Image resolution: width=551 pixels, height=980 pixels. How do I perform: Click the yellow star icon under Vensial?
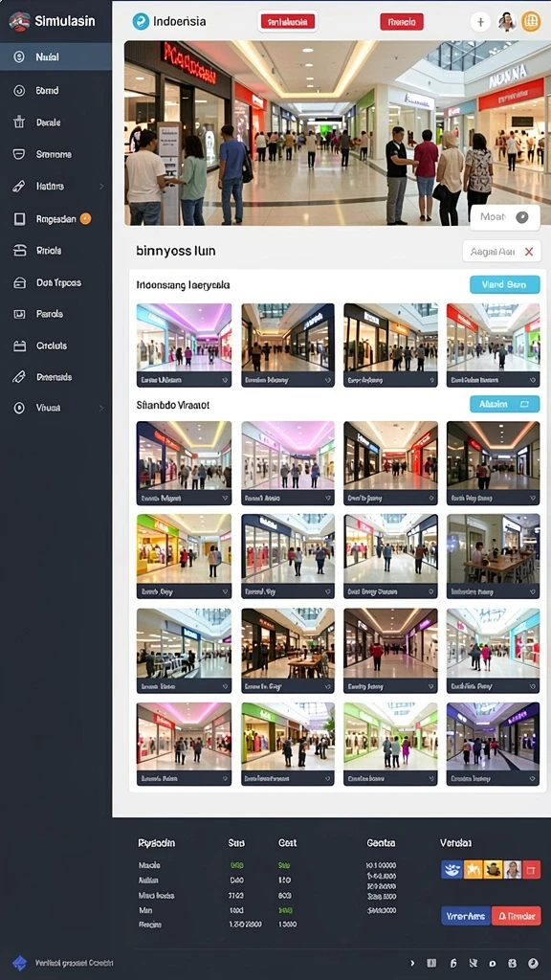click(x=473, y=869)
